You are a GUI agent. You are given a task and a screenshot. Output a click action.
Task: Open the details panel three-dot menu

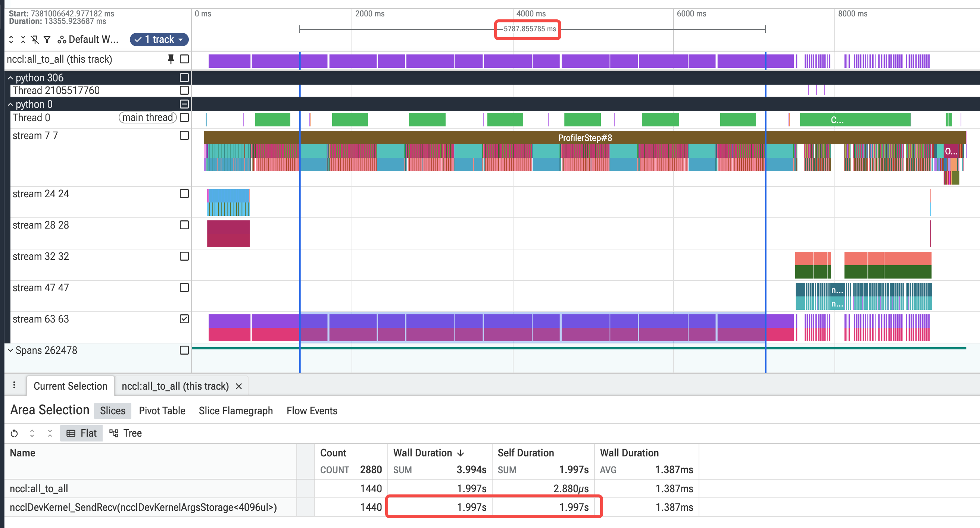tap(14, 385)
